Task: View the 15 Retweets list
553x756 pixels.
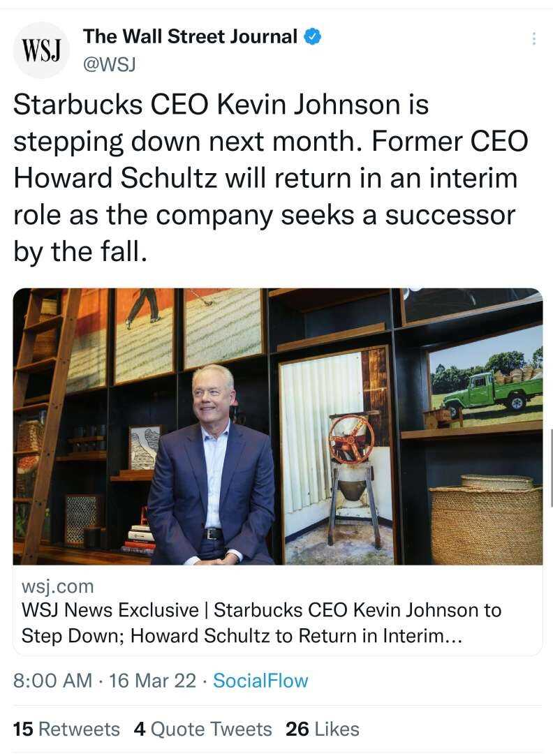Action: pyautogui.click(x=66, y=729)
